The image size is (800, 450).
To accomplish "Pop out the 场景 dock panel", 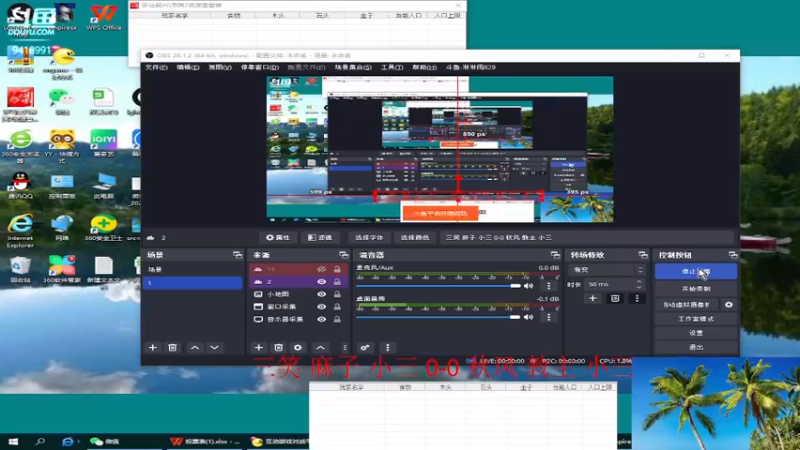I will tap(237, 255).
